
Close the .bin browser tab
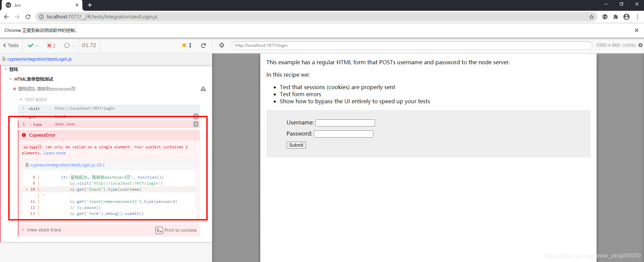click(x=77, y=5)
